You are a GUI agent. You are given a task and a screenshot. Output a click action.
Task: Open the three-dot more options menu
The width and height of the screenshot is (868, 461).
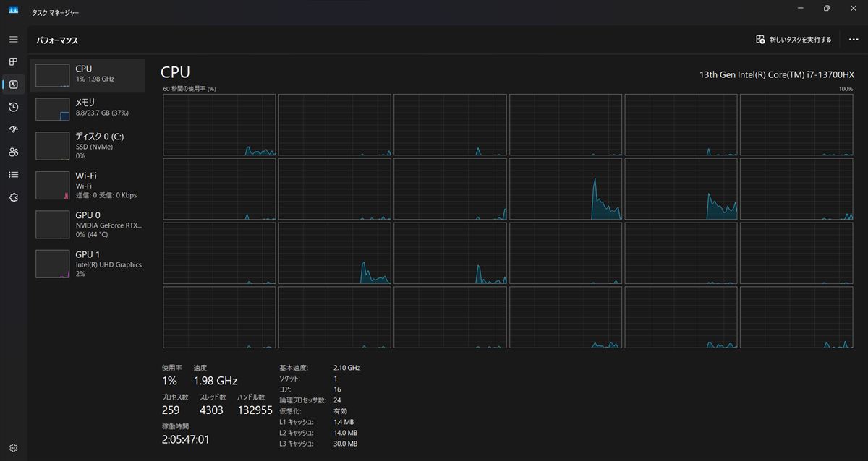[854, 40]
